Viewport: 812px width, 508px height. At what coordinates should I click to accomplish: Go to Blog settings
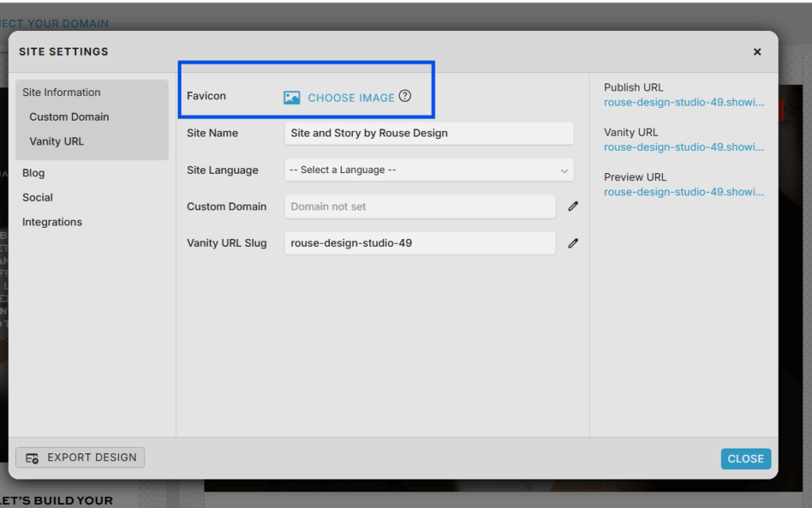[33, 173]
